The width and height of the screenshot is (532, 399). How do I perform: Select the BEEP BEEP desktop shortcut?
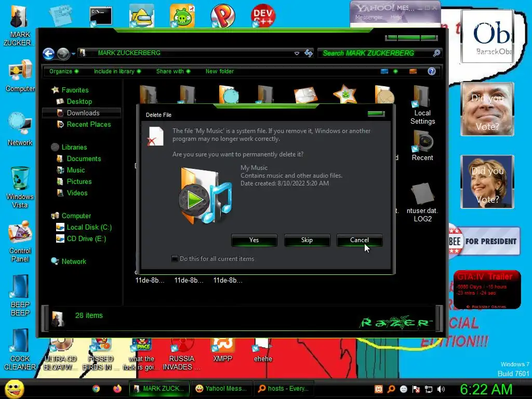pos(20,296)
